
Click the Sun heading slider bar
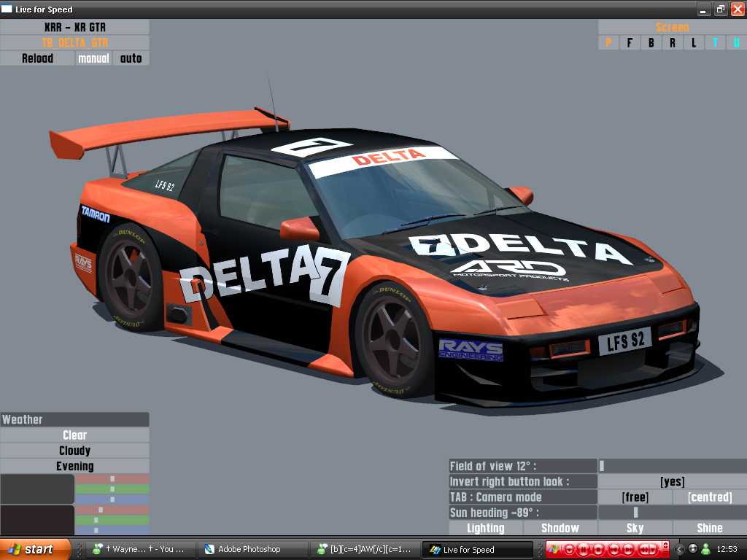pos(672,513)
